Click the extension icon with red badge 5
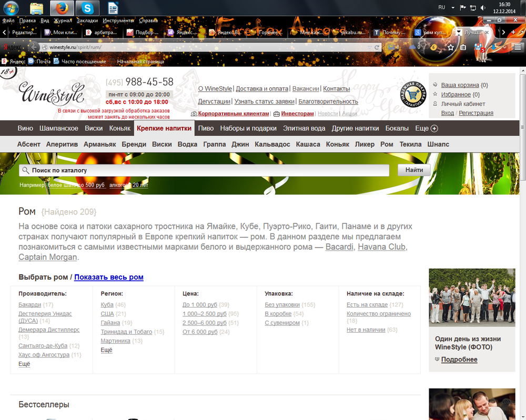The height and width of the screenshot is (420, 526). tap(479, 47)
